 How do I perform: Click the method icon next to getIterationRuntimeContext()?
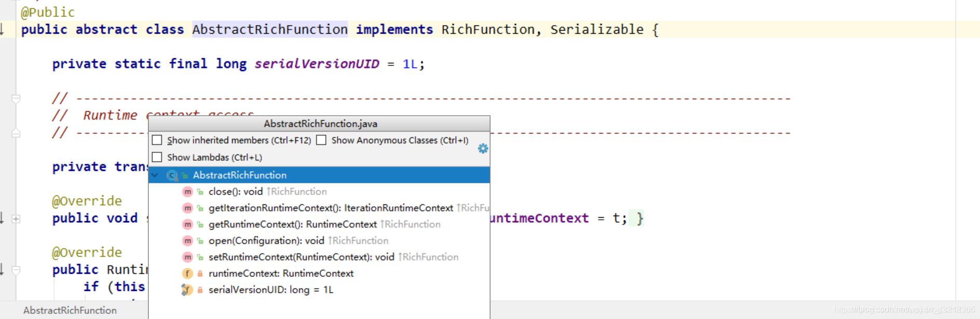(x=187, y=208)
